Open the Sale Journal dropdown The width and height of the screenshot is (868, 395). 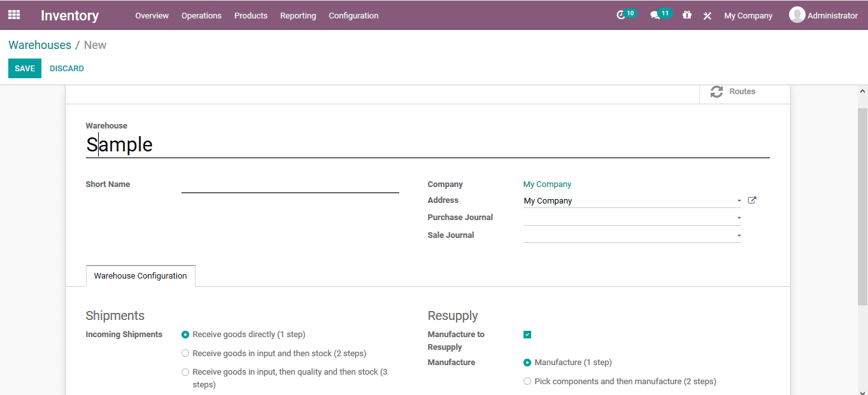(x=738, y=235)
